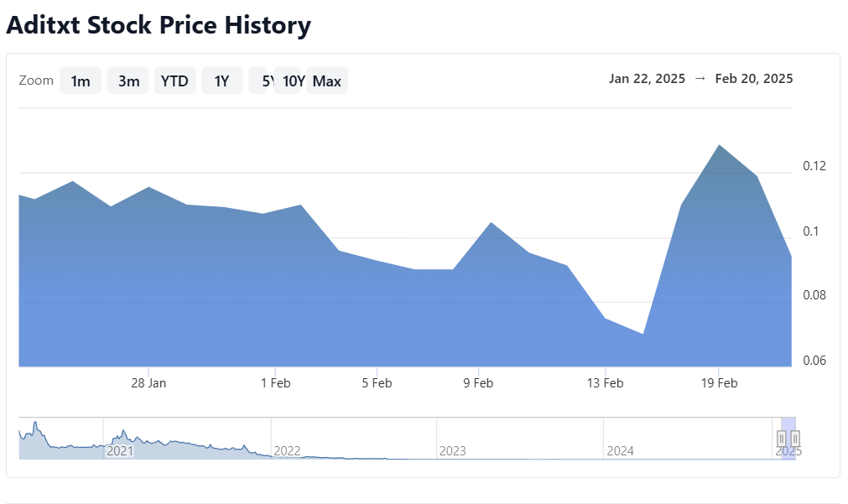Choose the 1Y zoom option

coord(221,81)
